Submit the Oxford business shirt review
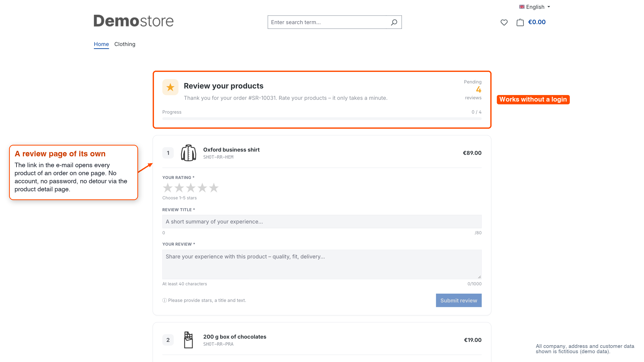The height and width of the screenshot is (362, 644). click(x=459, y=300)
